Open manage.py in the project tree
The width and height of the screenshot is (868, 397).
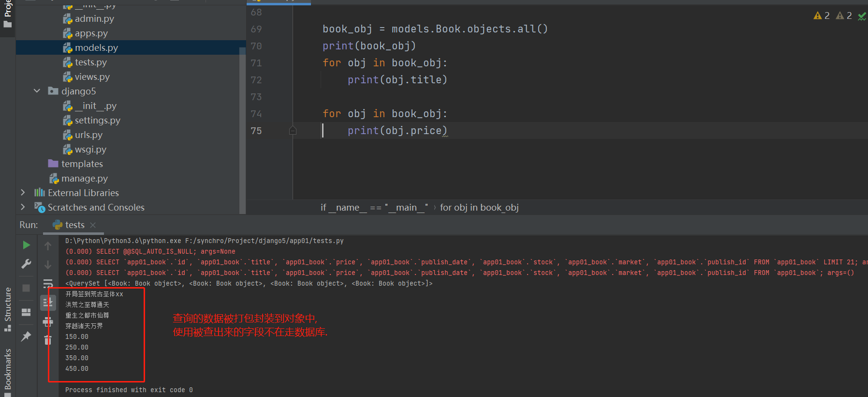(84, 178)
